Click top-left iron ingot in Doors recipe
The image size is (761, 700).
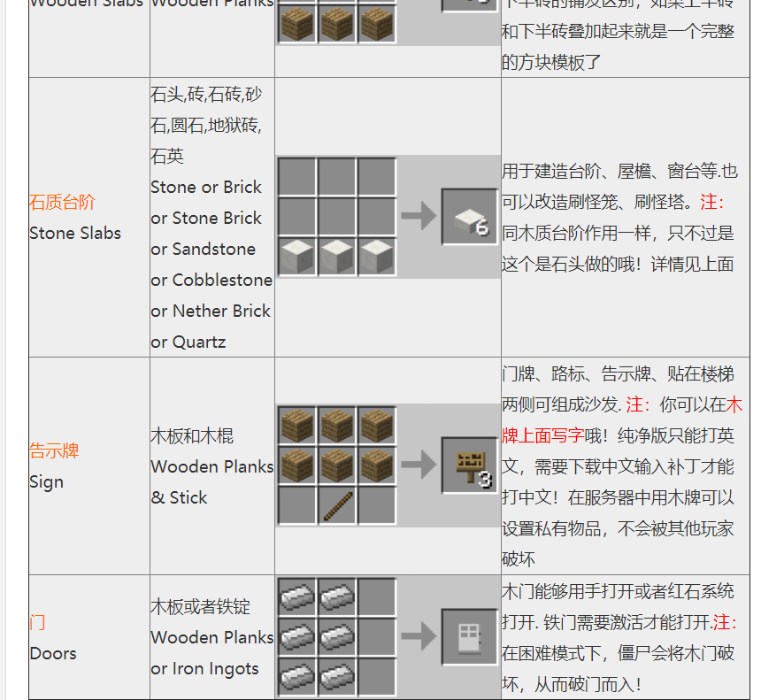click(x=297, y=596)
